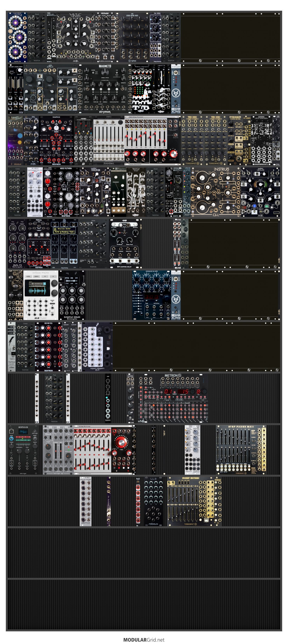The width and height of the screenshot is (288, 644).
Task: Click the VC Logics module
Action: pyautogui.click(x=247, y=140)
